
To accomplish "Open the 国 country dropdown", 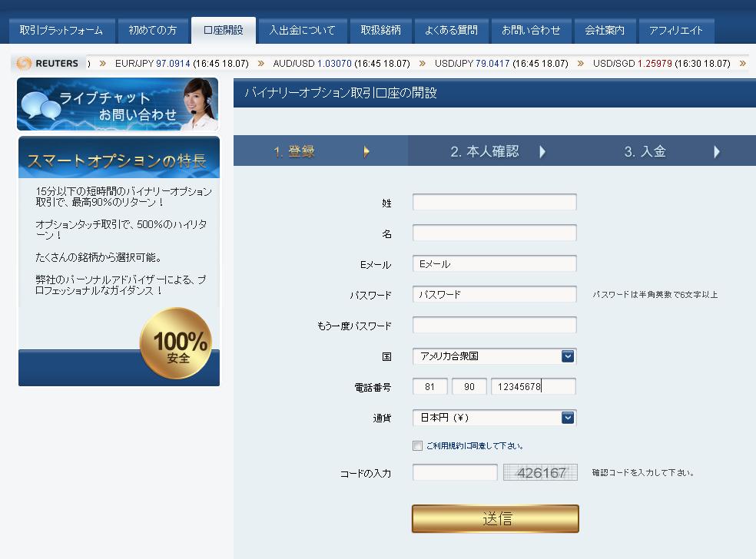I will pyautogui.click(x=568, y=356).
